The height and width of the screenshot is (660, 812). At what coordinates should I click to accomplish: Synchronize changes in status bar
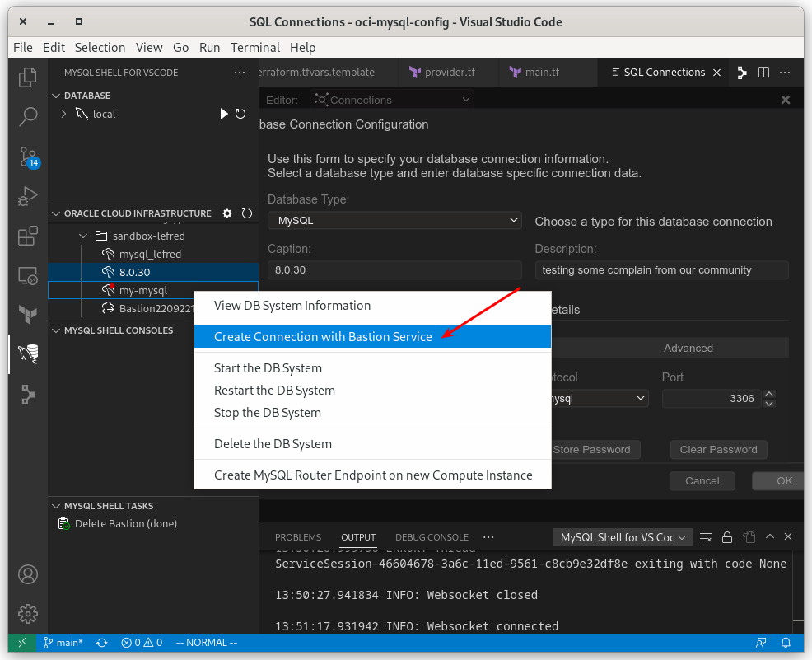(x=102, y=643)
